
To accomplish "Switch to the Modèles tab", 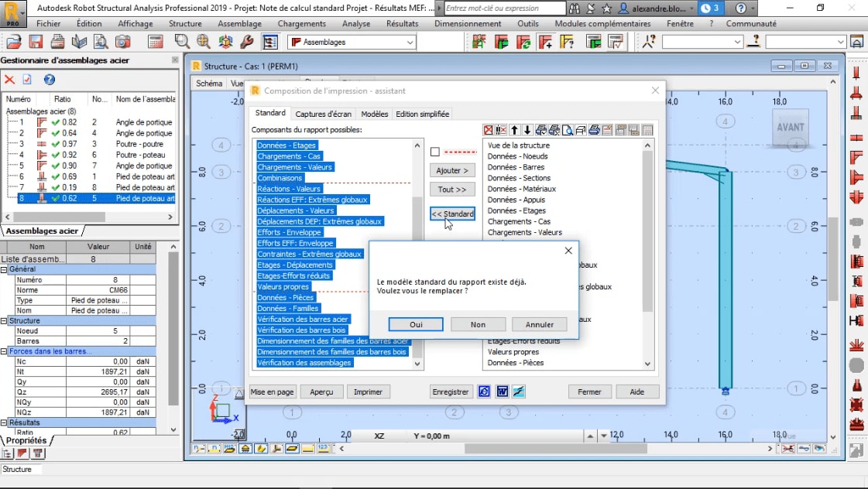I will 375,114.
